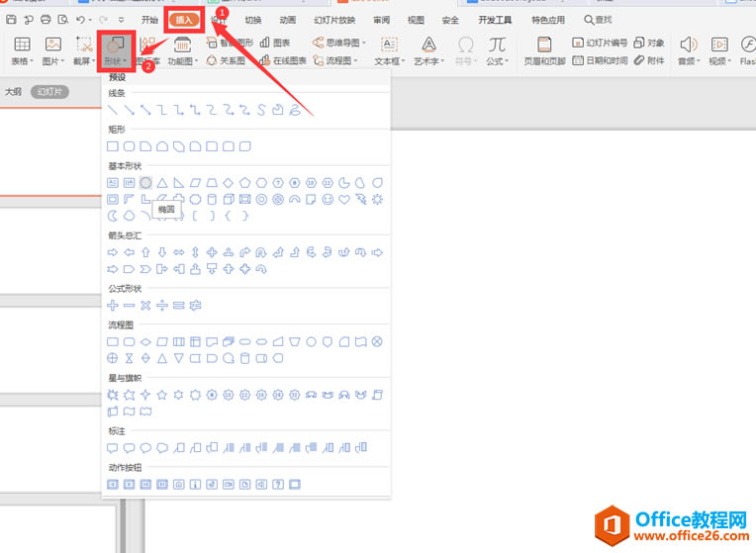Select the flowchart hourglass collate shape
The image size is (756, 553).
pos(130,358)
